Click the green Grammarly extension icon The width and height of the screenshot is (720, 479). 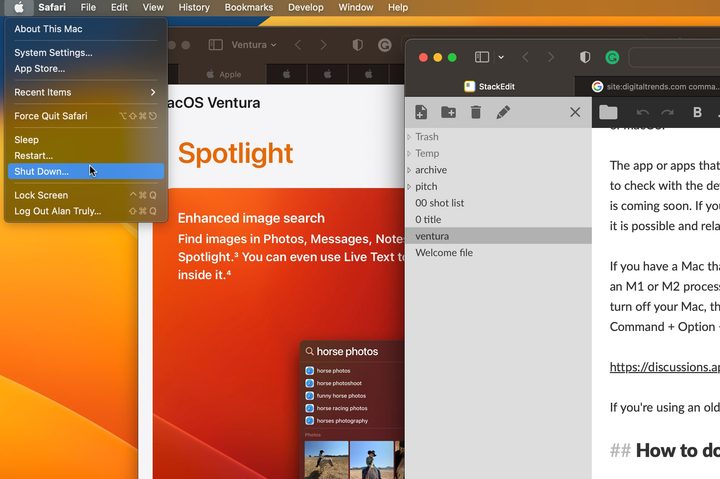(612, 57)
